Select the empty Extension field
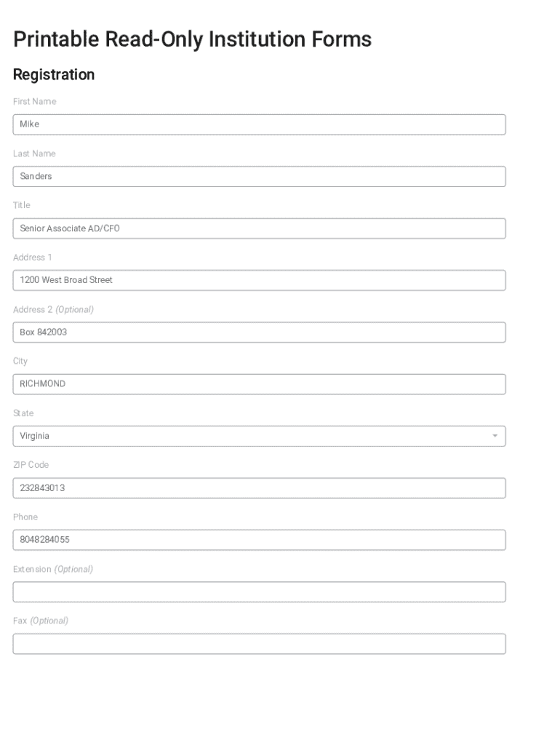Screen dimensions: 560x745 coord(259,591)
